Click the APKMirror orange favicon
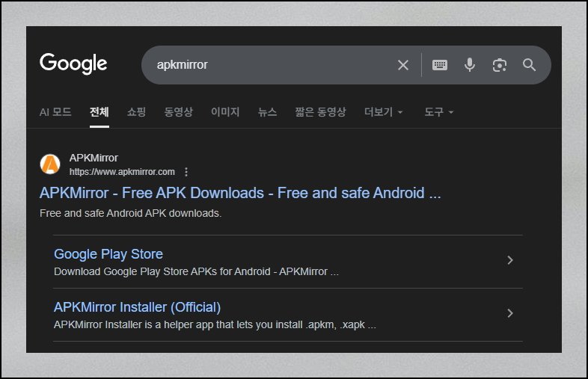The image size is (588, 379). [x=50, y=164]
